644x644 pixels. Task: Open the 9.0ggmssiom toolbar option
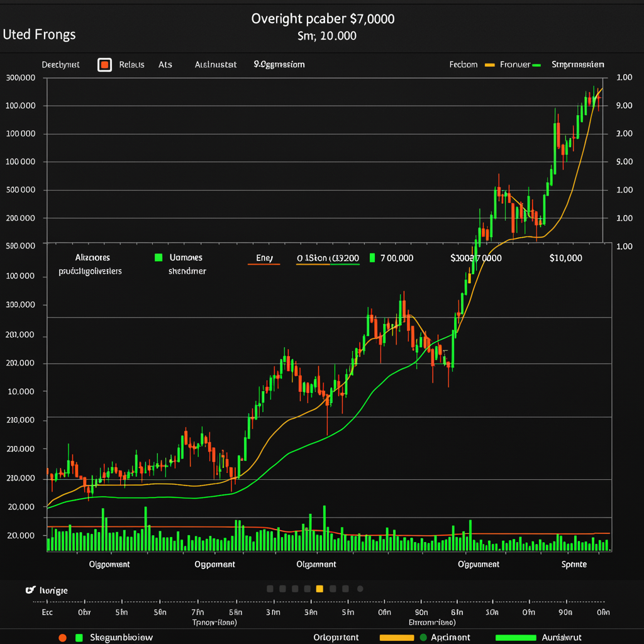279,64
